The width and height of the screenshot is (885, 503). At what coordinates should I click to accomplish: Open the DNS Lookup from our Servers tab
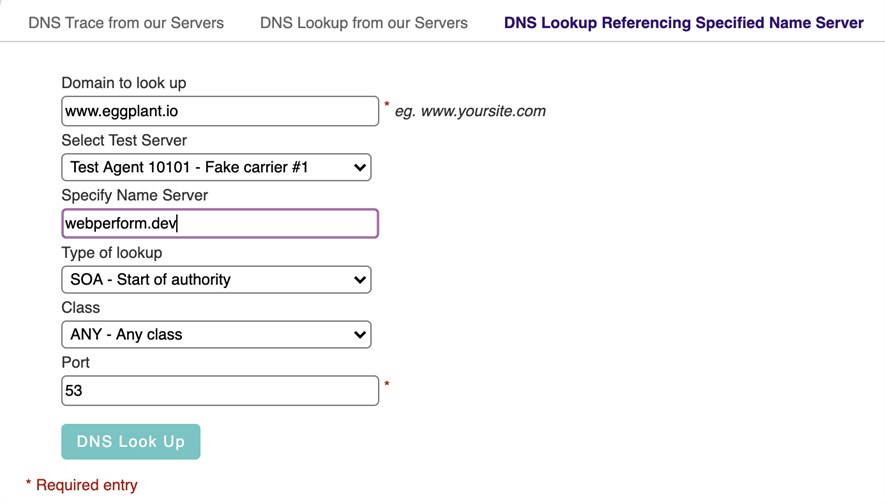click(x=363, y=23)
